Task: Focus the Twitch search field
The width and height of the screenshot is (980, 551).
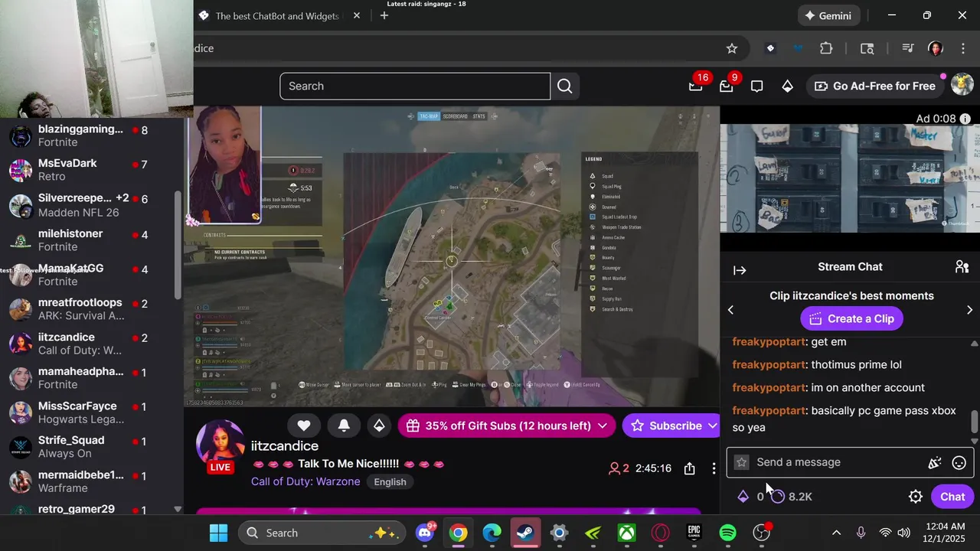Action: pyautogui.click(x=415, y=86)
